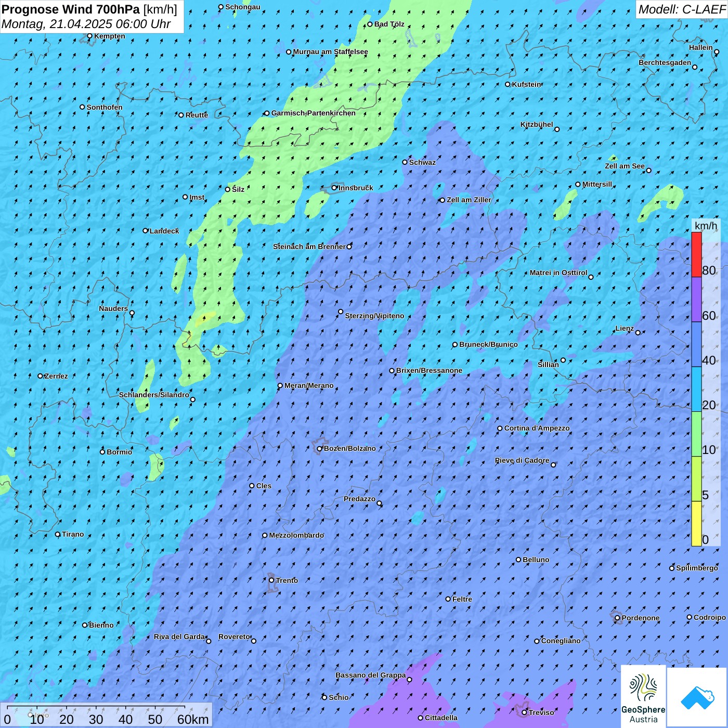728x728 pixels.
Task: Click the Belluno city label
Action: pos(536,560)
